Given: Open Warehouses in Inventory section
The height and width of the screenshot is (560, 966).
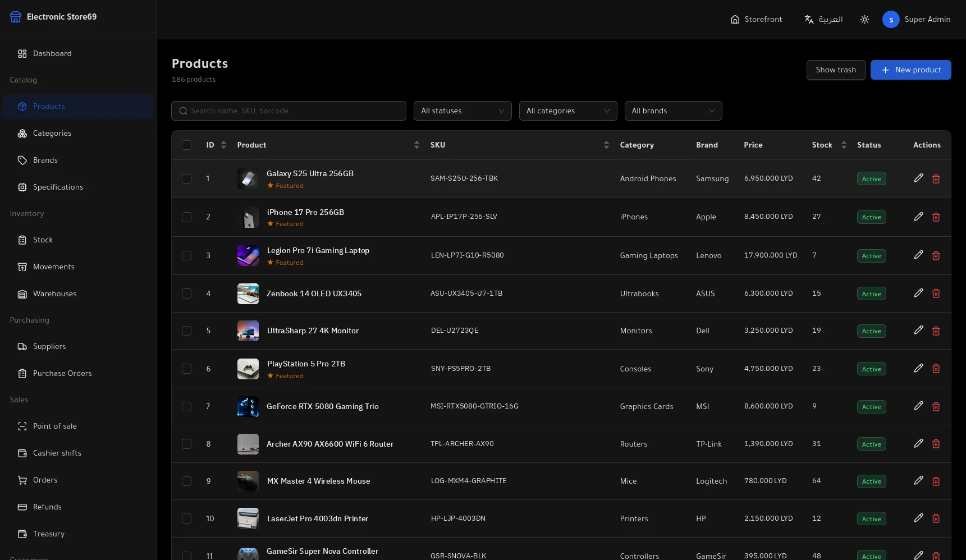Looking at the screenshot, I should (78, 294).
